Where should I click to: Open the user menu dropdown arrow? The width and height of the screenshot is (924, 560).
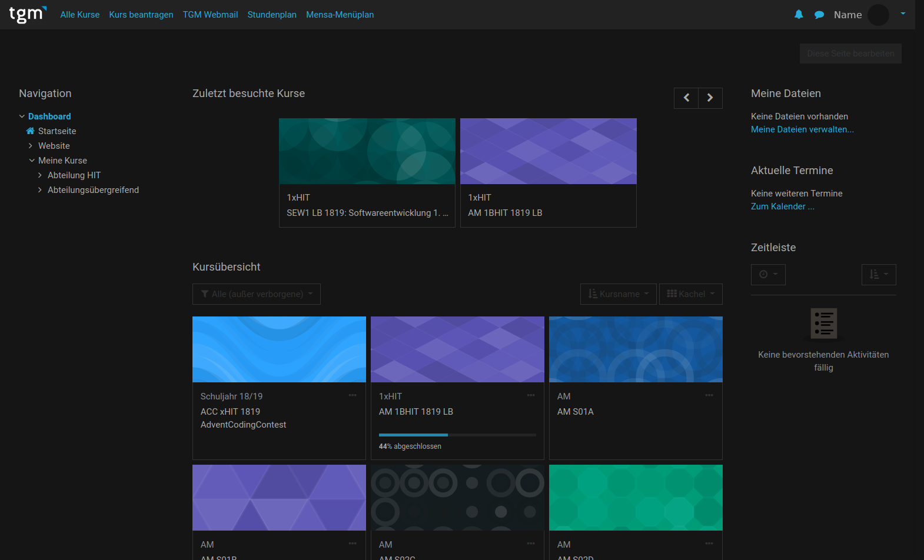(903, 14)
